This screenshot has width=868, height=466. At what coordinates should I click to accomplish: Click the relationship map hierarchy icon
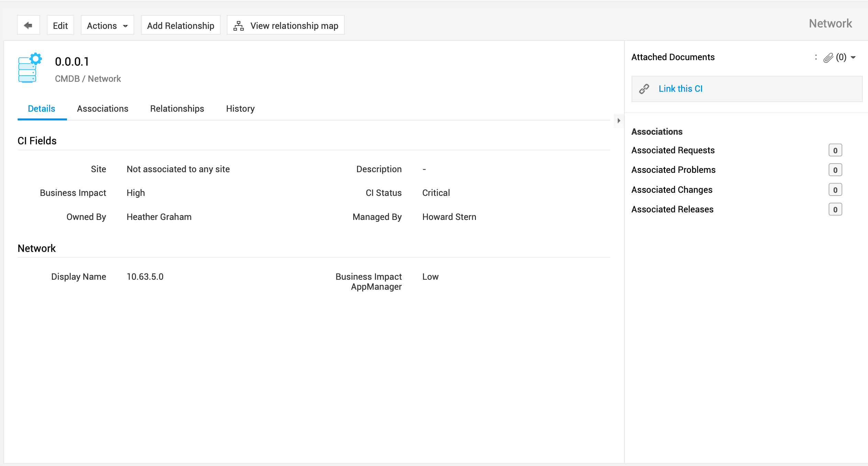pyautogui.click(x=238, y=26)
